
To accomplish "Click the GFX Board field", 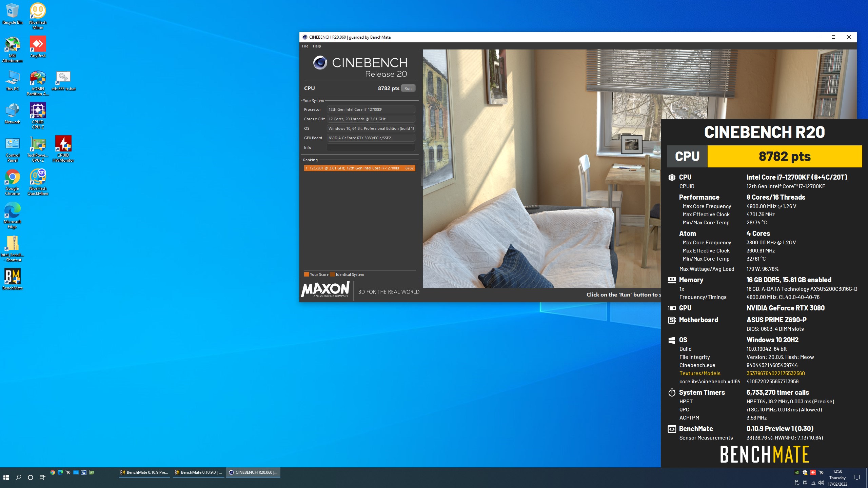I will coord(371,138).
